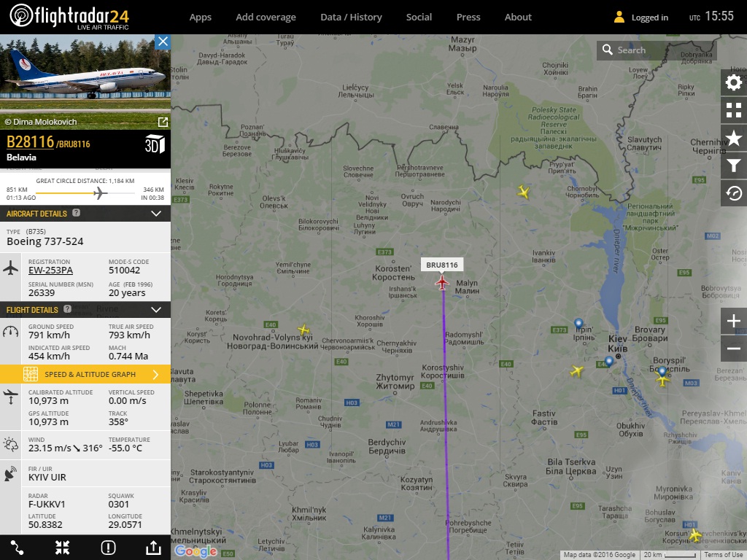Image resolution: width=747 pixels, height=560 pixels.
Task: Open the playback history clock icon
Action: tap(734, 192)
